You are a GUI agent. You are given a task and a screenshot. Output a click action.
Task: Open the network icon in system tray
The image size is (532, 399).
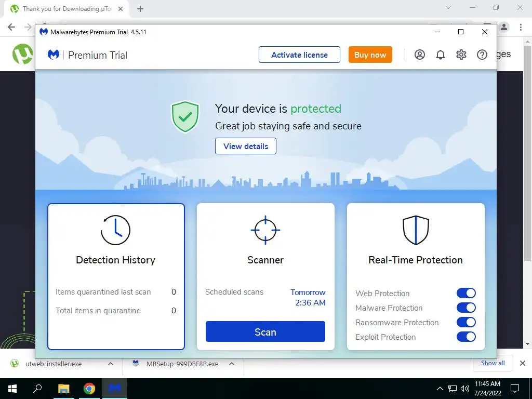(453, 389)
